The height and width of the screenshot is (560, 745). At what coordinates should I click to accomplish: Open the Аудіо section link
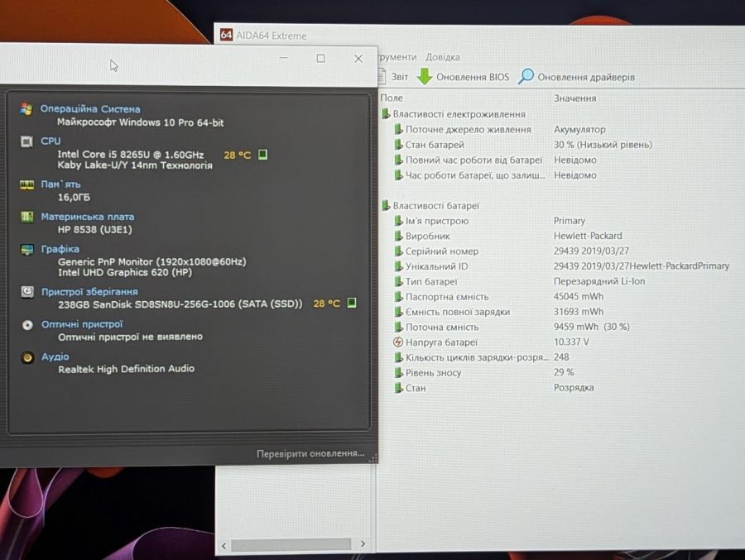point(55,357)
